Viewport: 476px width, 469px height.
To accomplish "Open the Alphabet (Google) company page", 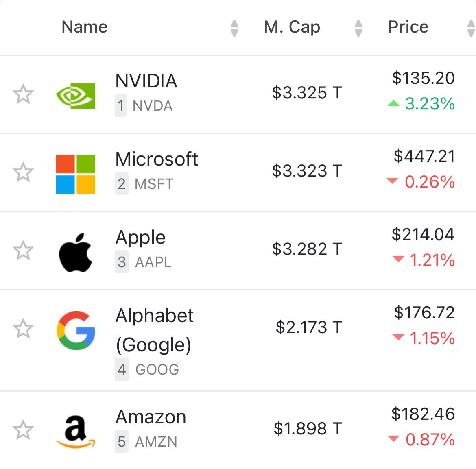I will (154, 329).
